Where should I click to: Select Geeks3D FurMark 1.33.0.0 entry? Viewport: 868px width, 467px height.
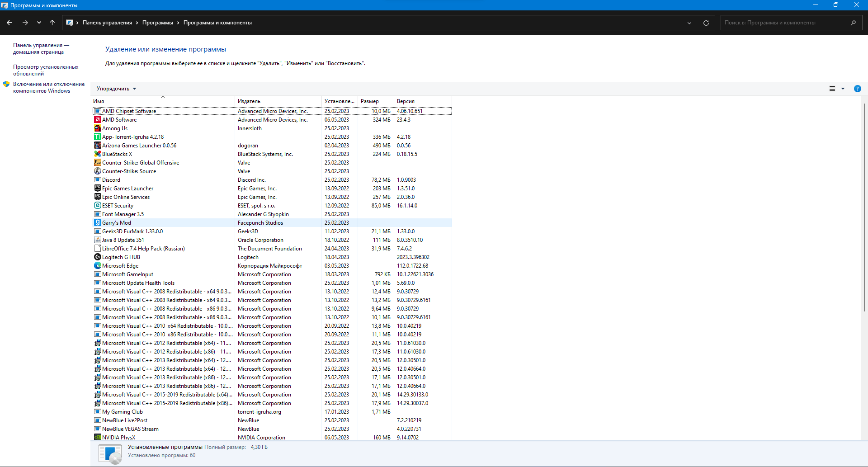click(x=272, y=231)
